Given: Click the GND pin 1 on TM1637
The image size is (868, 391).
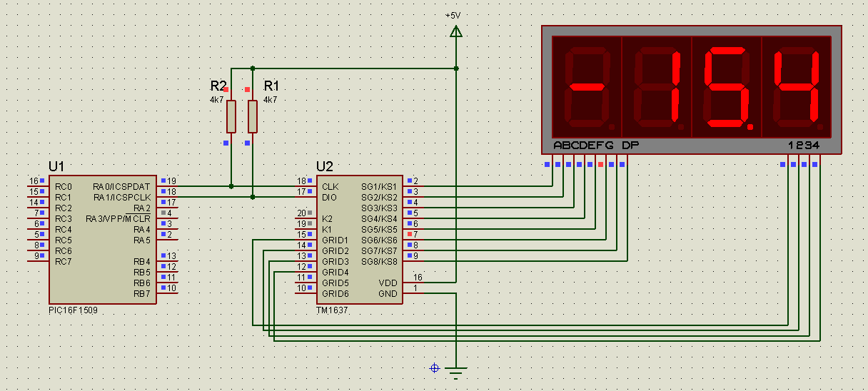Looking at the screenshot, I should 414,293.
